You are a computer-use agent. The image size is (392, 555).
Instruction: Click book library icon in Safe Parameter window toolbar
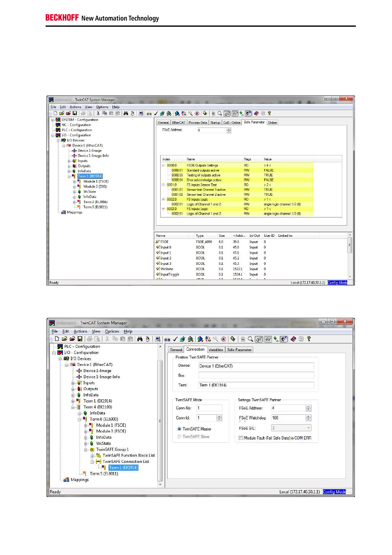(256, 113)
